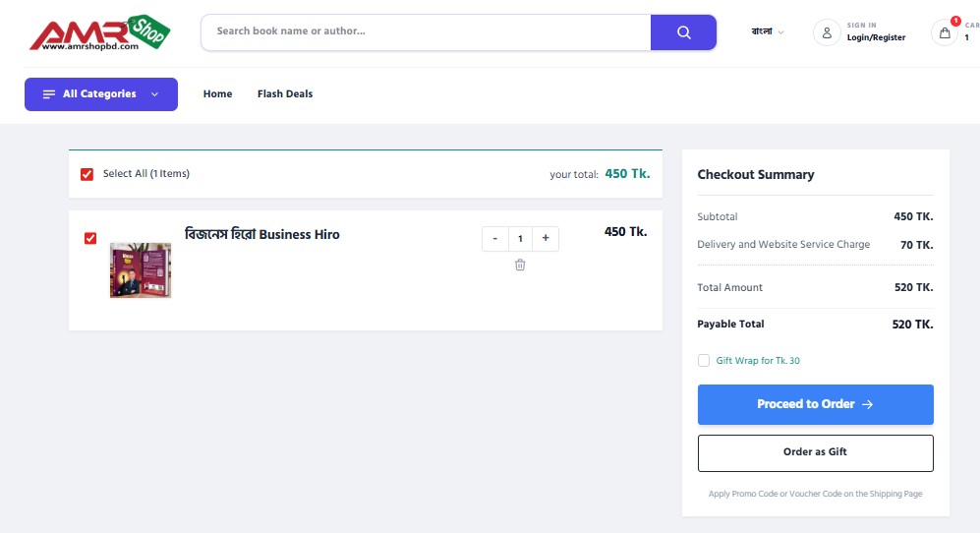
Task: Uncheck the Business Hiro item checkbox
Action: pyautogui.click(x=90, y=238)
